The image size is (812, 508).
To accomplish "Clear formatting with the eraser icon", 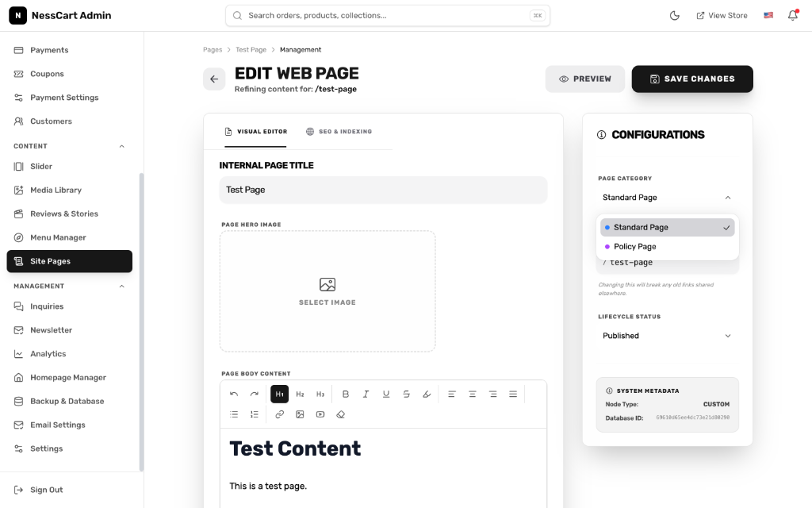I will pos(340,414).
